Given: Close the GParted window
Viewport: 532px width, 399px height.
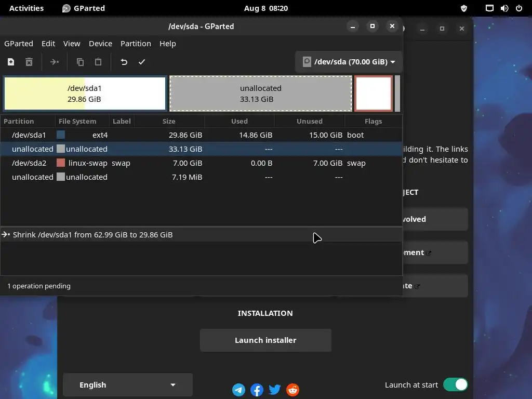Looking at the screenshot, I should point(392,26).
